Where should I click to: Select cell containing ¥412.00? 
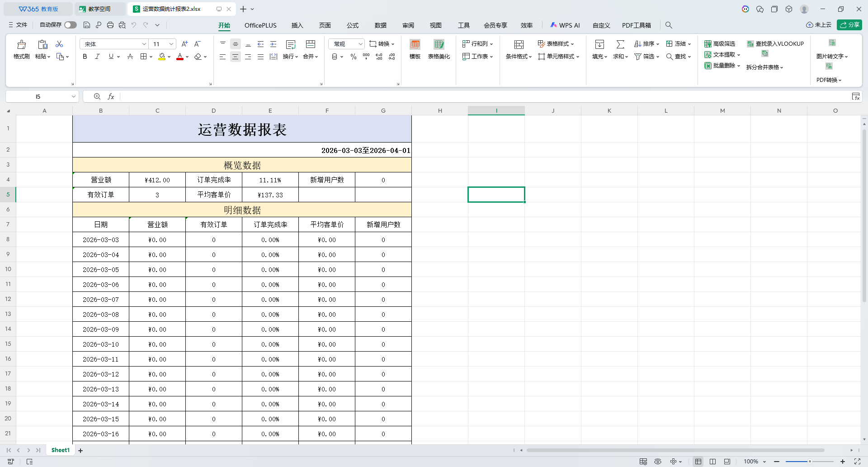click(x=157, y=180)
